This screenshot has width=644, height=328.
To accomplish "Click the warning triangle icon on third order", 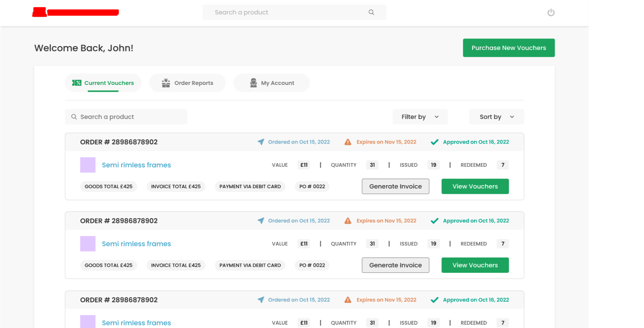I will (348, 300).
